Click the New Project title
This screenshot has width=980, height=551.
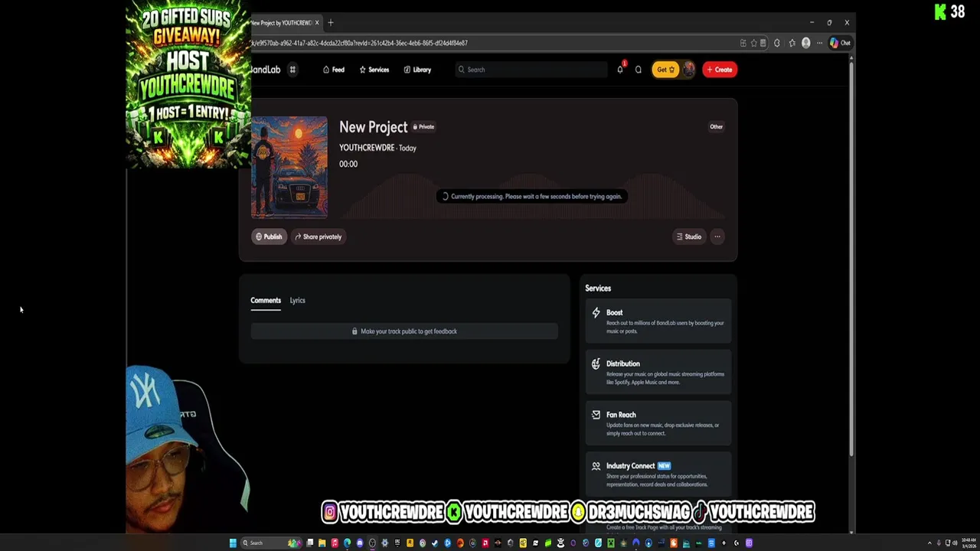[x=374, y=127]
